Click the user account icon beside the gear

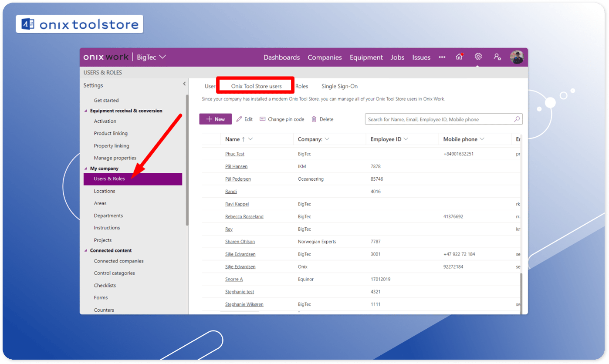497,57
